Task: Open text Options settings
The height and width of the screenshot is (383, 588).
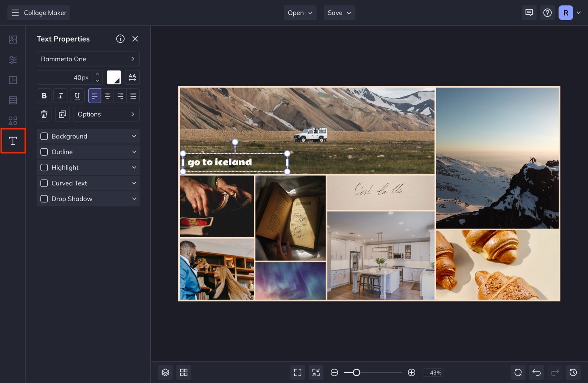Action: tap(106, 114)
